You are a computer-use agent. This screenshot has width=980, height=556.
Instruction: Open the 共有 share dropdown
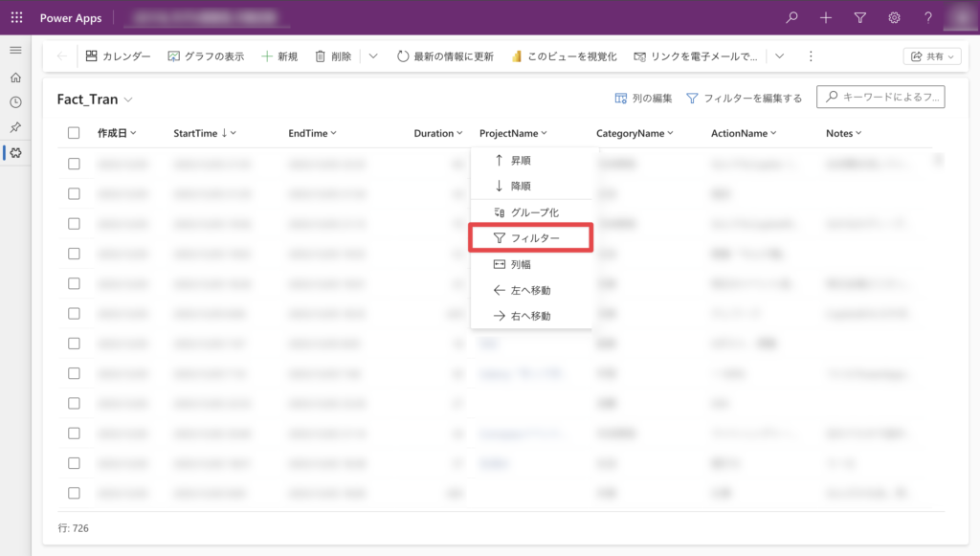932,56
